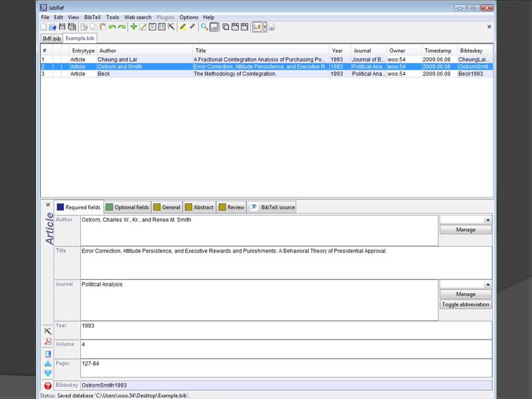Open the File menu
This screenshot has width=532, height=399.
pyautogui.click(x=45, y=17)
